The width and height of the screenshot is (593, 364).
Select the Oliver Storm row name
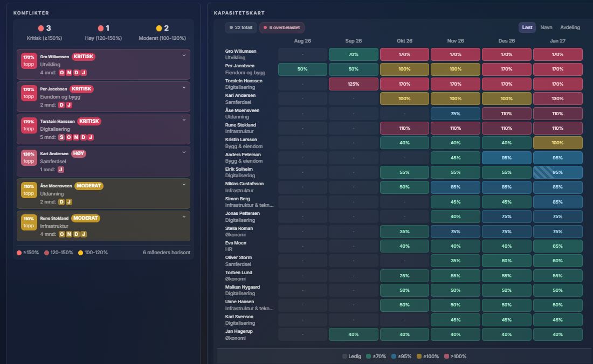(x=238, y=257)
